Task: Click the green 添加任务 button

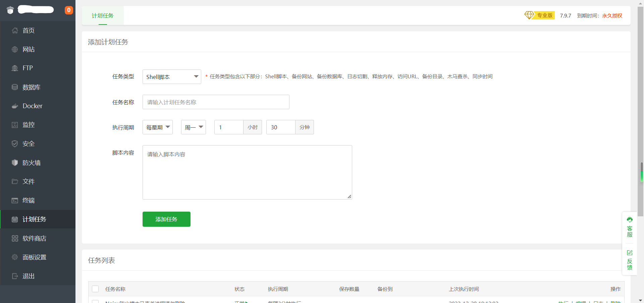Action: (166, 219)
